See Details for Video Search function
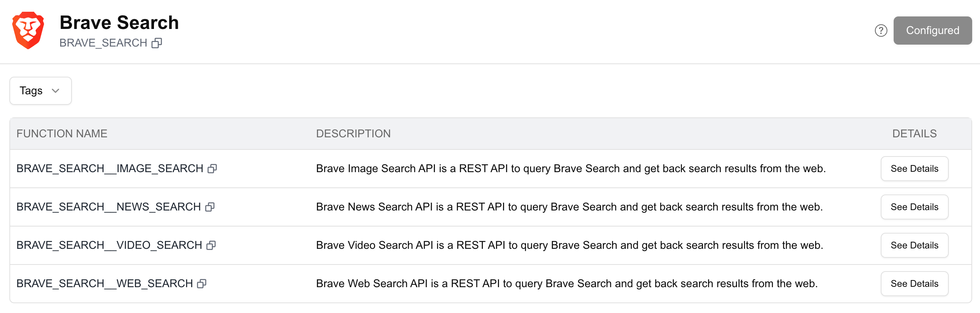Image resolution: width=980 pixels, height=313 pixels. coord(914,245)
